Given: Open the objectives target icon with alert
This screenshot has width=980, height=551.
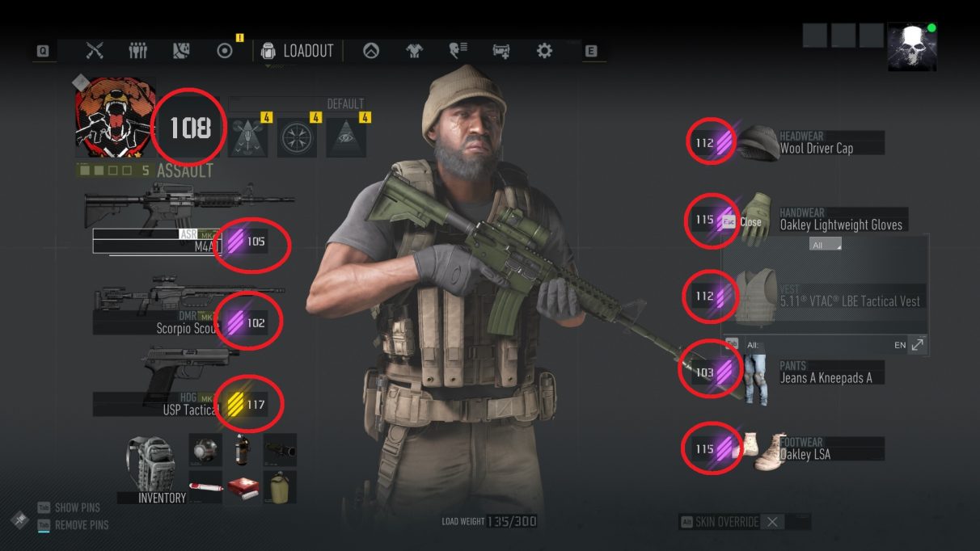Looking at the screenshot, I should point(225,51).
